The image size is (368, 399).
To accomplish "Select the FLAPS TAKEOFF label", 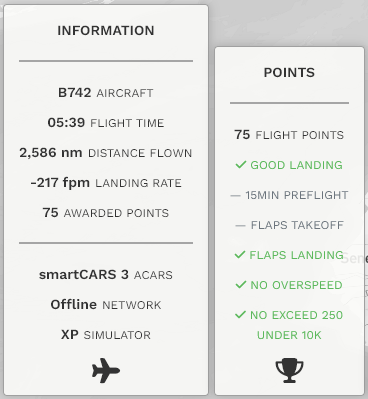I will pyautogui.click(x=297, y=225).
